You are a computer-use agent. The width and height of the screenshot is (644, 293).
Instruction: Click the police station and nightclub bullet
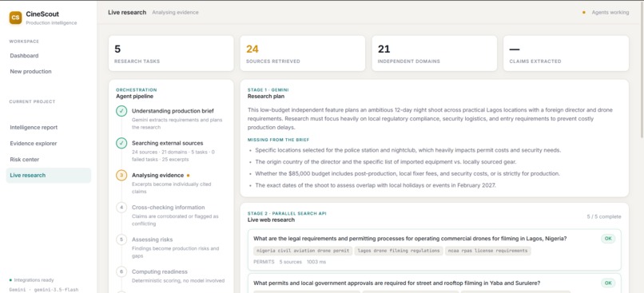pyautogui.click(x=407, y=150)
